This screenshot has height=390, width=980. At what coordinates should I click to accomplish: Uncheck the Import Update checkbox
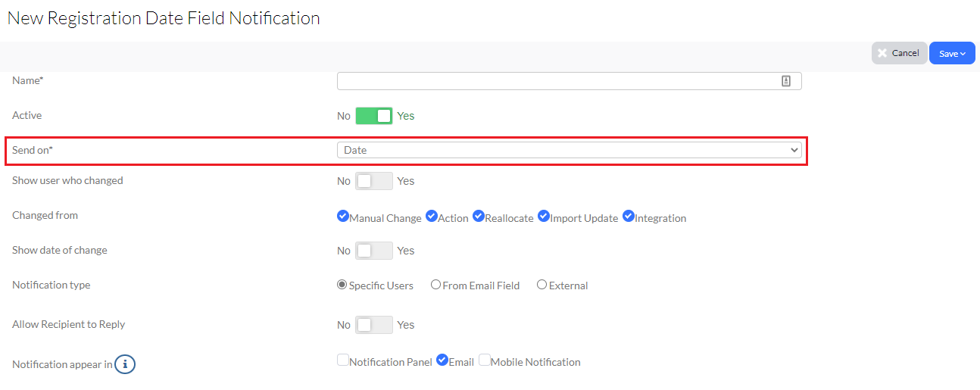coord(544,217)
